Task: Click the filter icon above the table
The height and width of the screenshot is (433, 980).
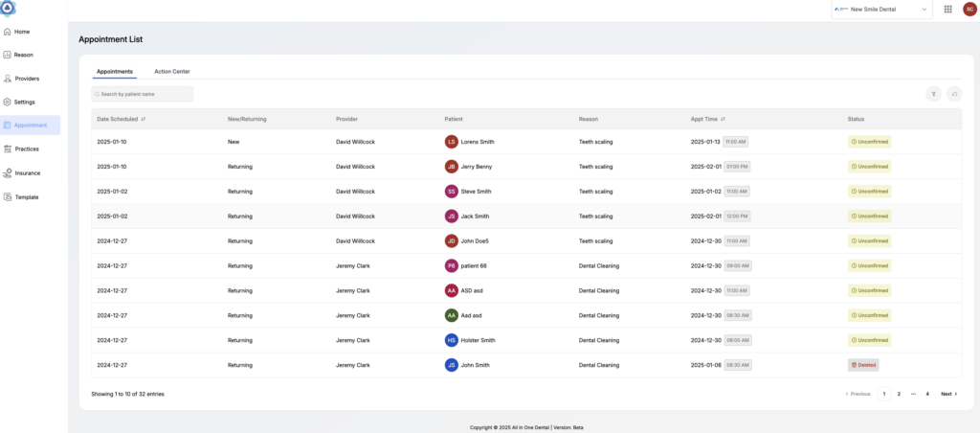Action: pyautogui.click(x=933, y=94)
